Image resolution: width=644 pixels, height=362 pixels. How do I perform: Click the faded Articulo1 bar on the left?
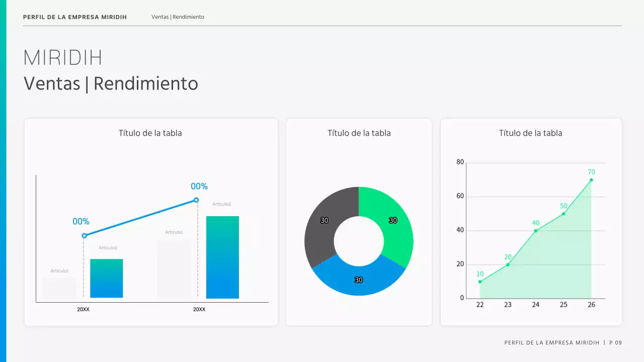60,287
